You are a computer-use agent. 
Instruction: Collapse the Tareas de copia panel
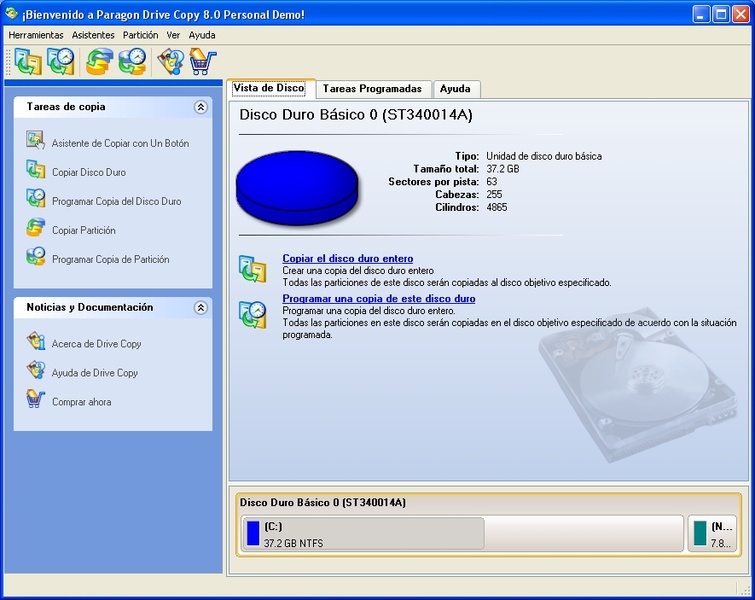[x=201, y=107]
